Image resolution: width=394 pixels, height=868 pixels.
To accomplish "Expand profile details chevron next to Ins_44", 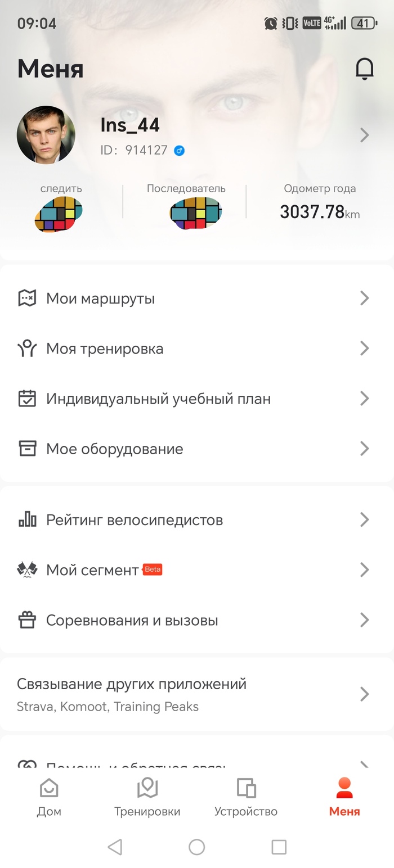I will point(364,135).
